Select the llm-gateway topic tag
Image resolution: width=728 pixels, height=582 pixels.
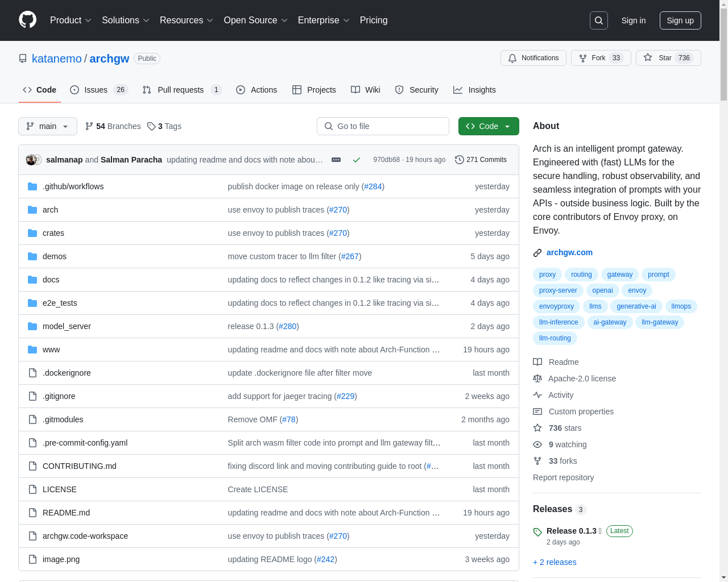coord(660,322)
